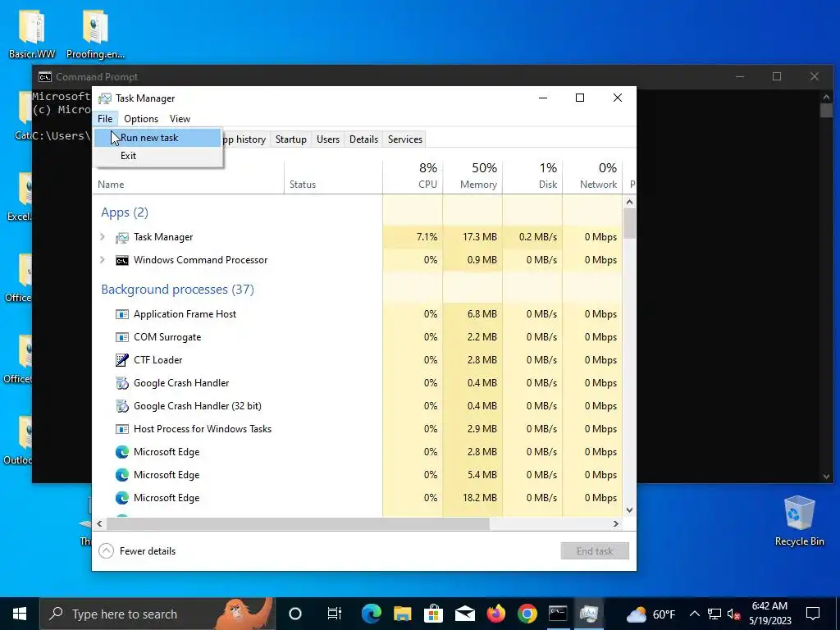Screen dimensions: 840x630
Task: Click the Application Frame Host icon
Action: (122, 314)
